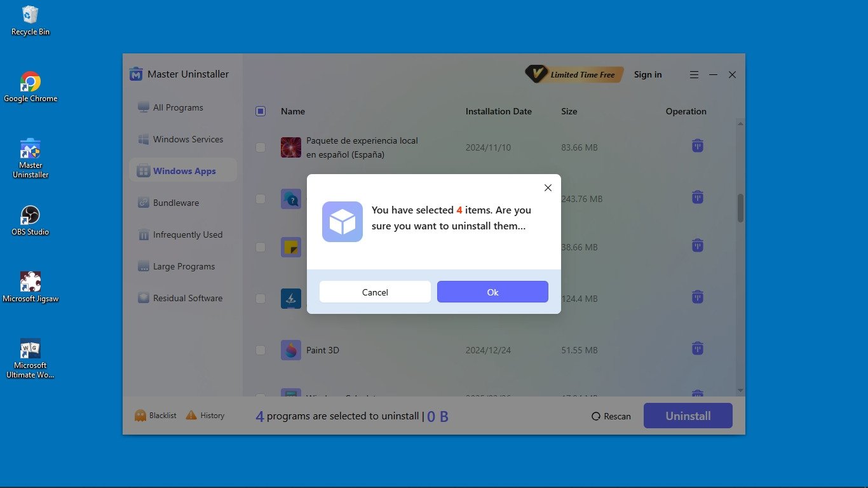Click the vertical scrollbar thumb
The image size is (868, 488).
[x=740, y=208]
